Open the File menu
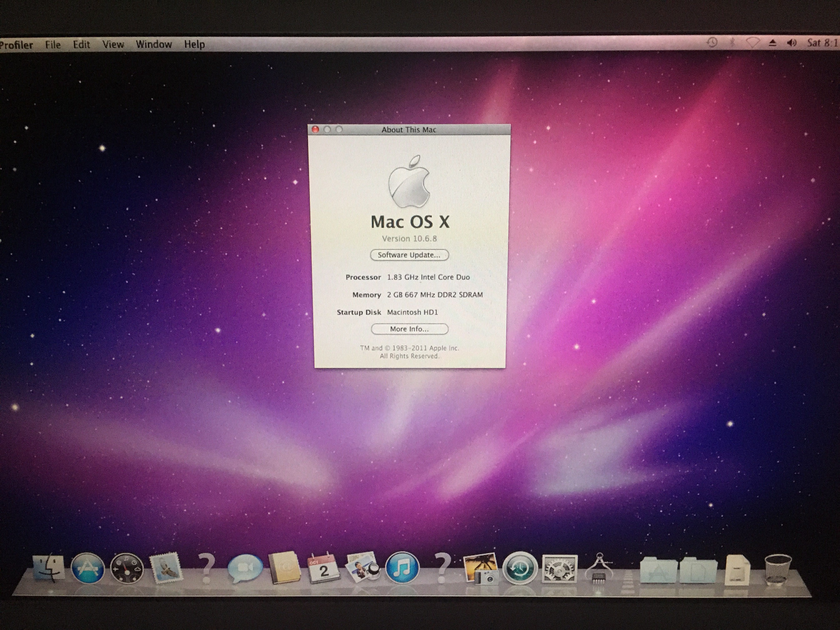This screenshot has width=840, height=630. pos(53,45)
